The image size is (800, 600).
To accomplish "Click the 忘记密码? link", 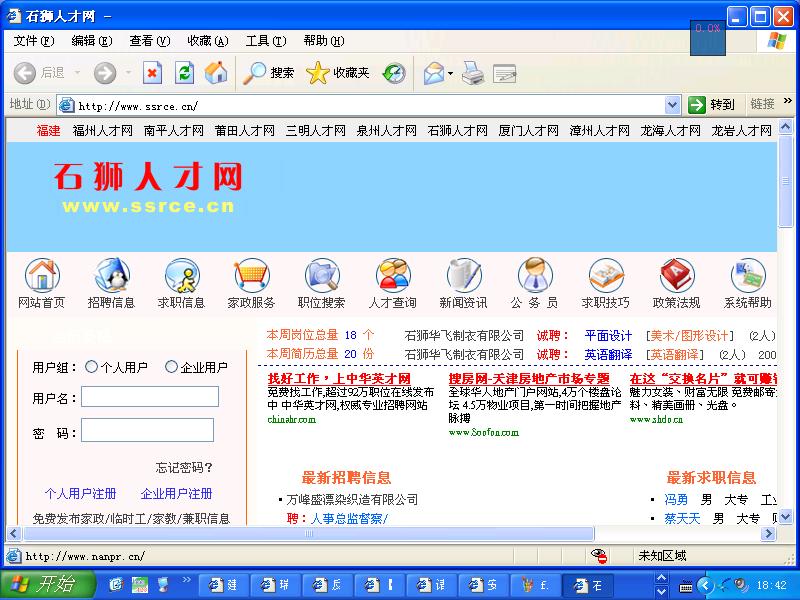I will [x=184, y=467].
